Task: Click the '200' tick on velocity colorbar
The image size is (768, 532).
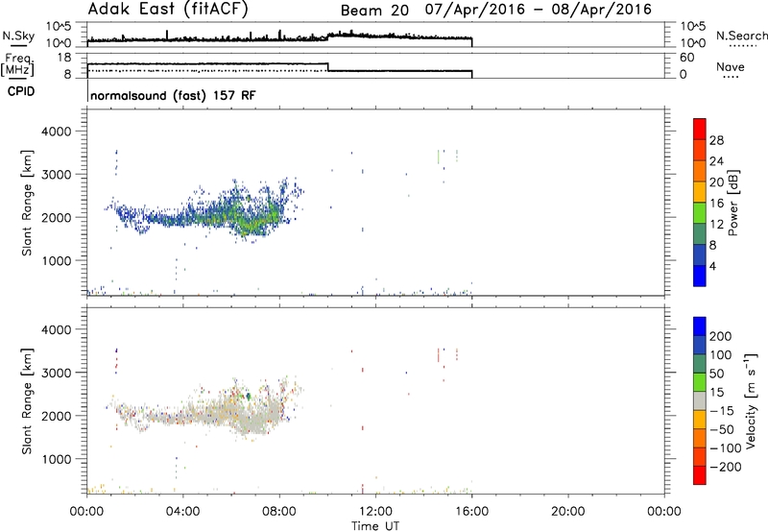Action: point(721,336)
